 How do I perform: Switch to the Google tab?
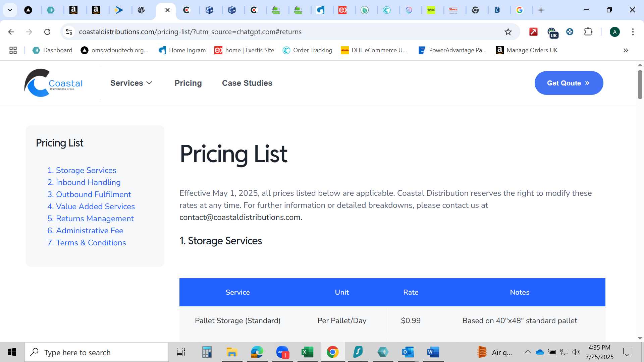(520, 10)
